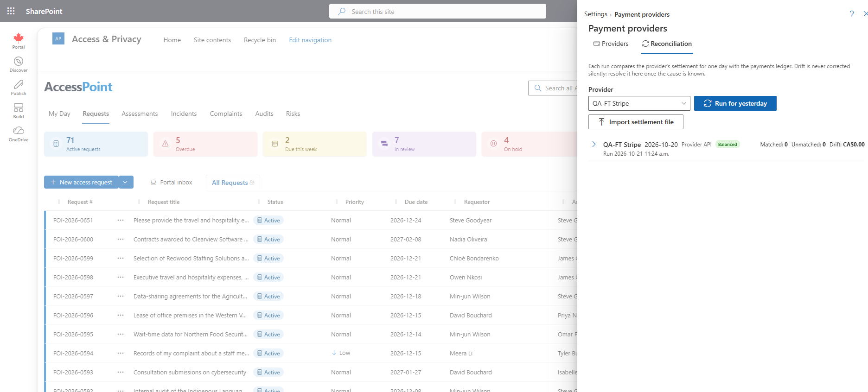868x392 pixels.
Task: Open the Portal inbox view
Action: (171, 182)
